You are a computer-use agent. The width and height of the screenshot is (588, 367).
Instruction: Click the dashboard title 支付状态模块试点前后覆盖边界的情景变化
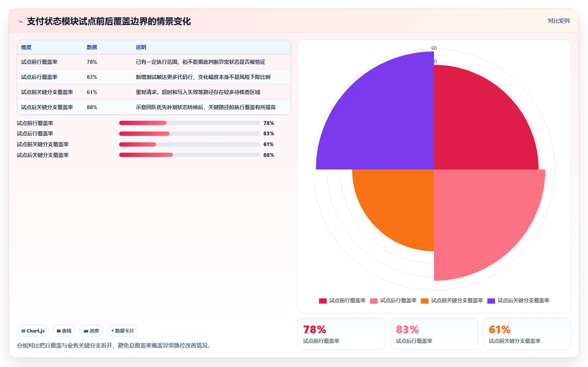click(x=109, y=22)
